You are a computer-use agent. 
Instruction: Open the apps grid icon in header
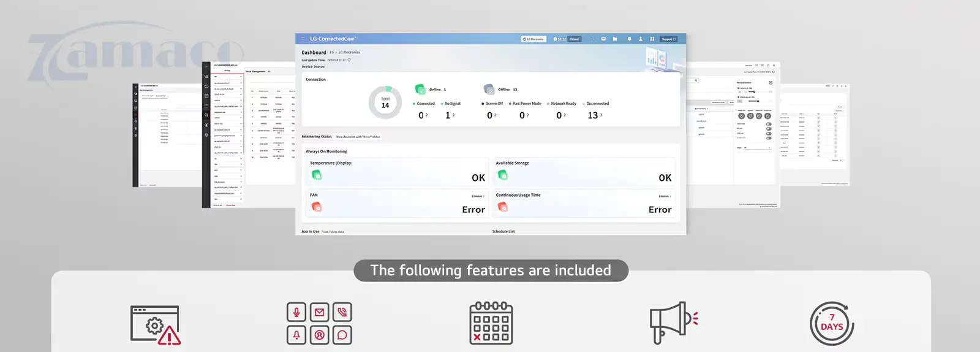652,39
